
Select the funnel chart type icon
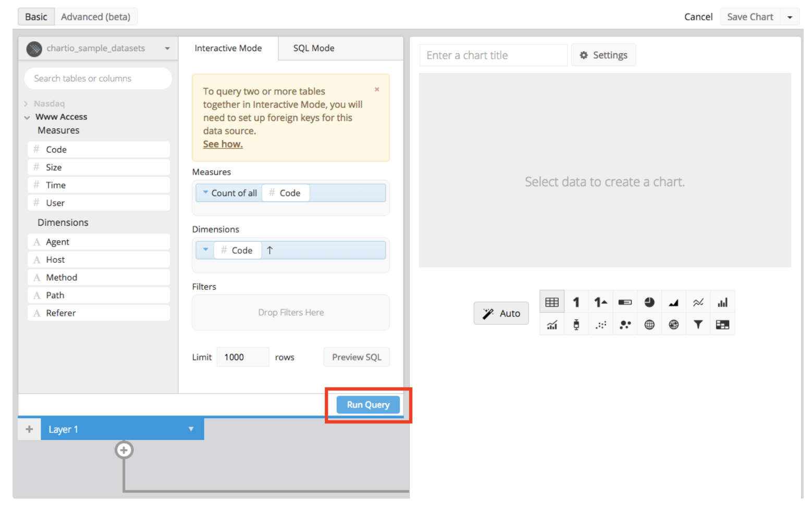(x=698, y=325)
